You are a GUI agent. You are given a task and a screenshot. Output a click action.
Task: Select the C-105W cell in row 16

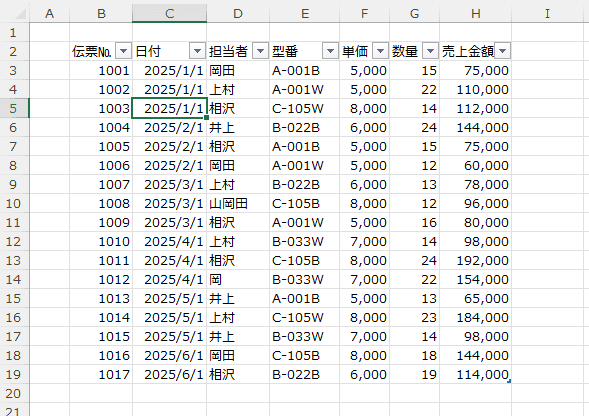(305, 317)
